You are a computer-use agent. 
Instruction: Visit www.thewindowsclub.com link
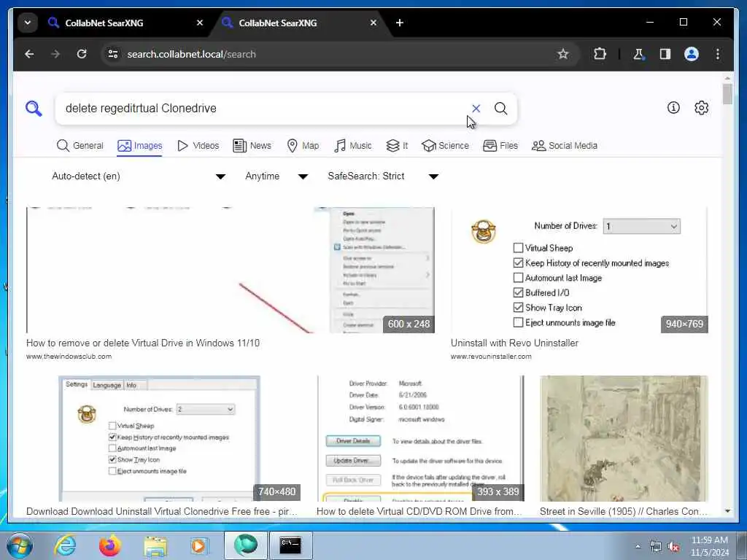[69, 356]
